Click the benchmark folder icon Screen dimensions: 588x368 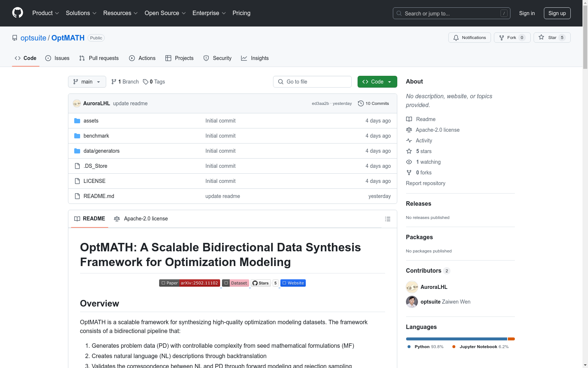tap(77, 136)
